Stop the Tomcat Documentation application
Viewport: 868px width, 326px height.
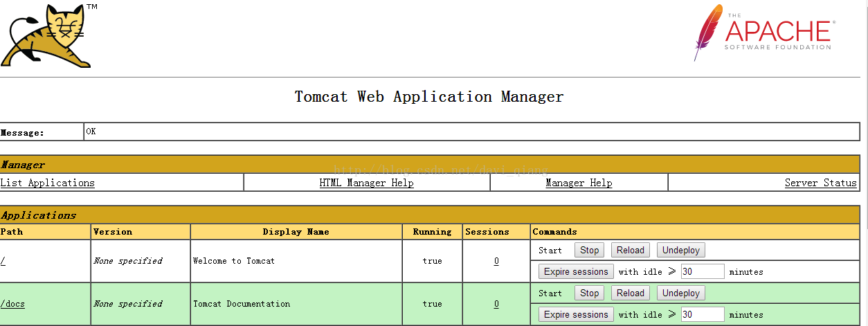pyautogui.click(x=589, y=293)
